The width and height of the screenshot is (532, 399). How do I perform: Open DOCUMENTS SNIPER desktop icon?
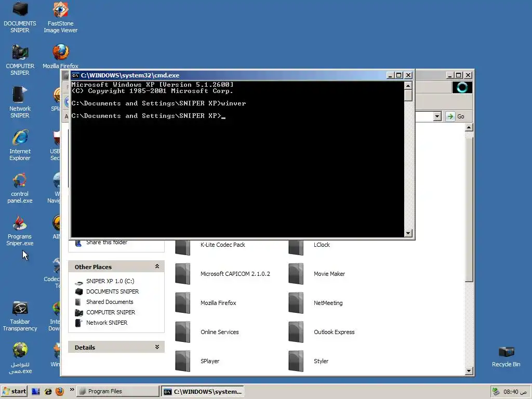pyautogui.click(x=20, y=17)
